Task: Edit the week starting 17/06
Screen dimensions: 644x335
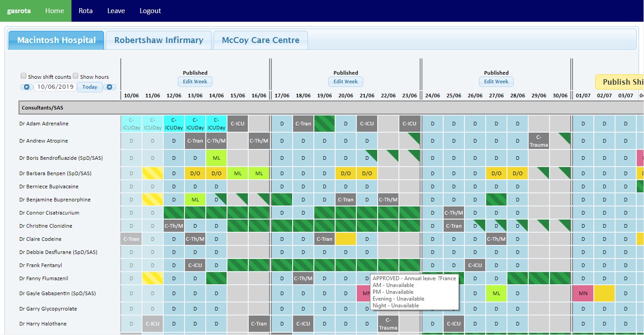Action: (346, 82)
